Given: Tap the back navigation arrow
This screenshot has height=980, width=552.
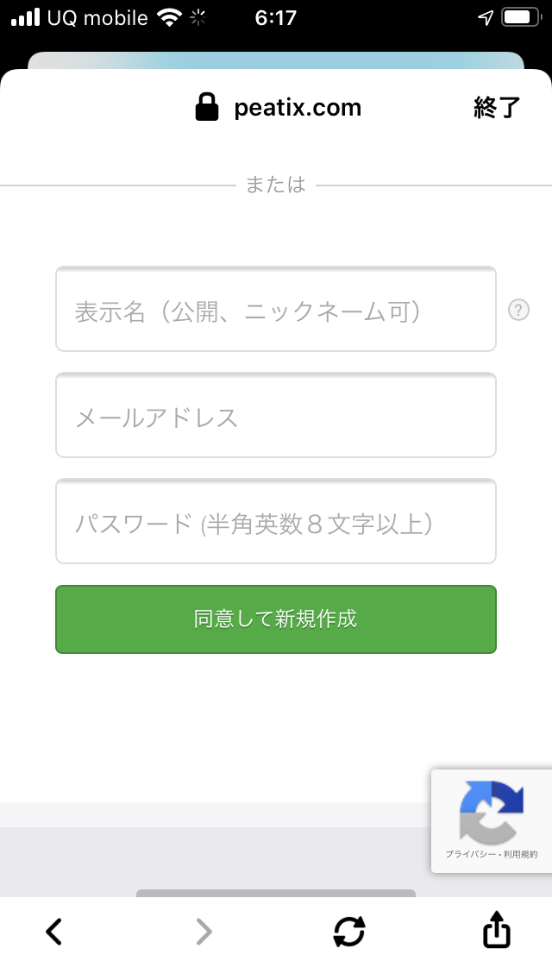Looking at the screenshot, I should tap(53, 932).
